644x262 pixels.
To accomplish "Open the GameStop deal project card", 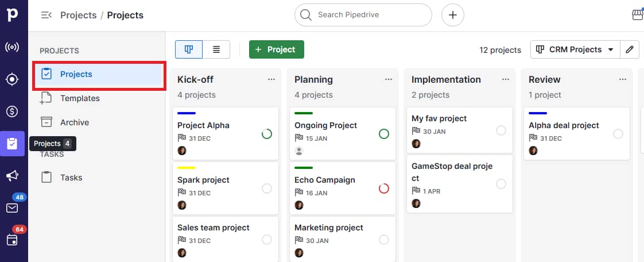I will pyautogui.click(x=460, y=184).
